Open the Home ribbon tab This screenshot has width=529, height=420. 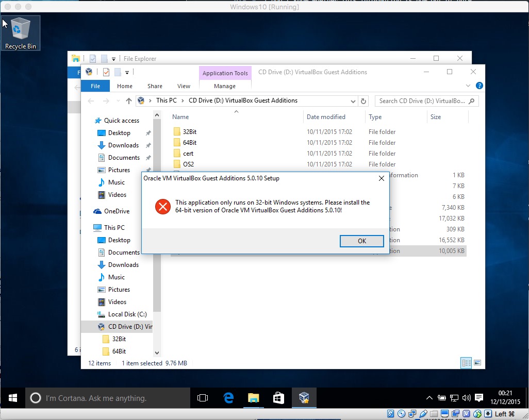click(x=124, y=86)
